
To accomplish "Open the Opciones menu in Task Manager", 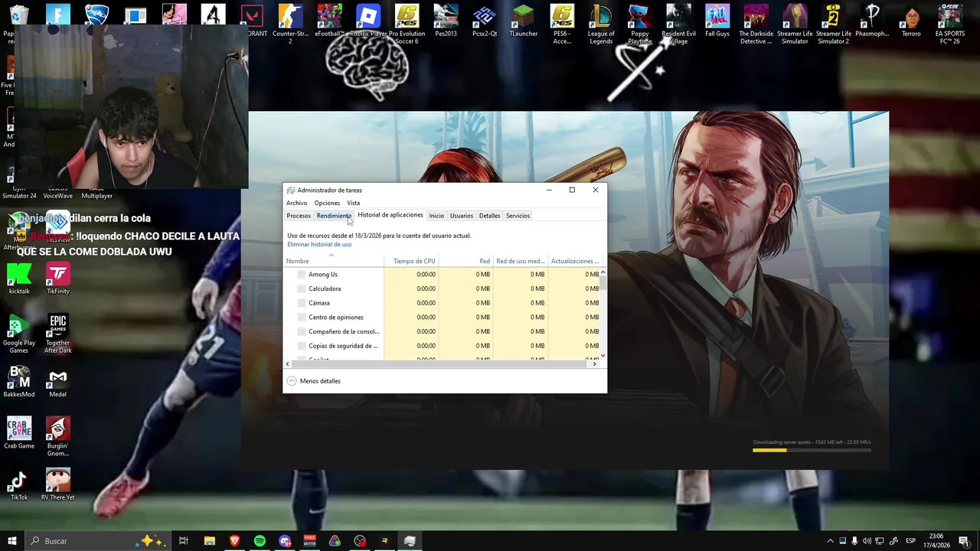I will (x=327, y=203).
